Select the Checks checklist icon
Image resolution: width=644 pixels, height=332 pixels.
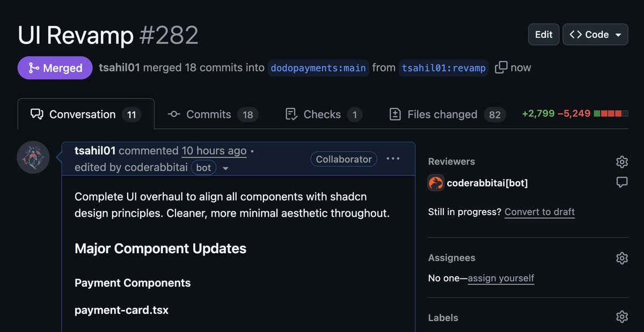tap(290, 114)
